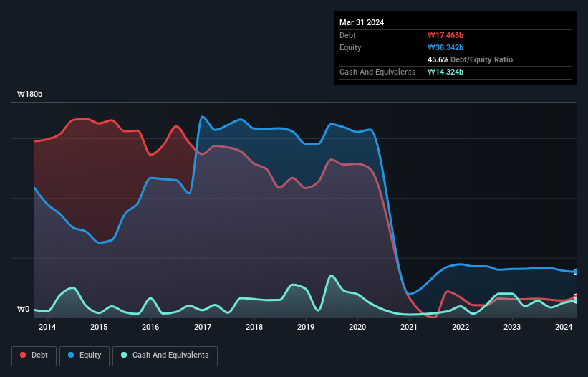Toggle the Equity series legend button

tap(85, 355)
